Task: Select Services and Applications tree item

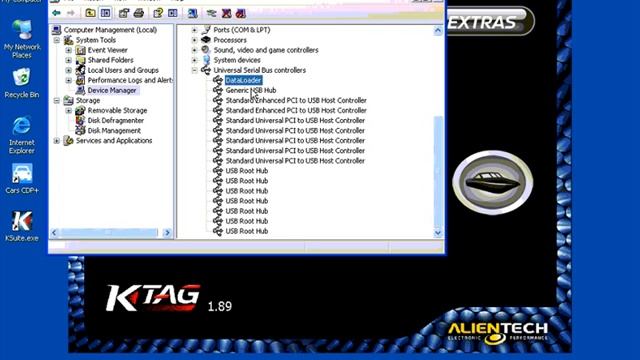Action: (x=114, y=141)
